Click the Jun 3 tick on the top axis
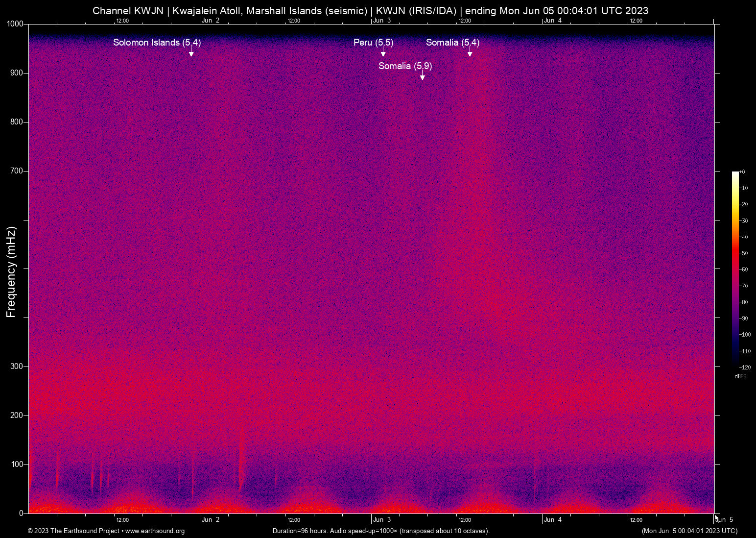This screenshot has width=756, height=538. 382,21
